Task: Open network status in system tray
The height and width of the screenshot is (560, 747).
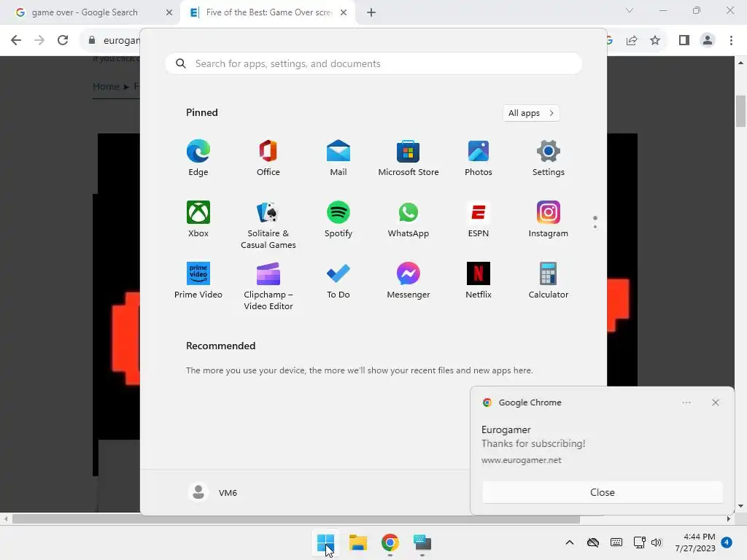Action: pos(639,542)
